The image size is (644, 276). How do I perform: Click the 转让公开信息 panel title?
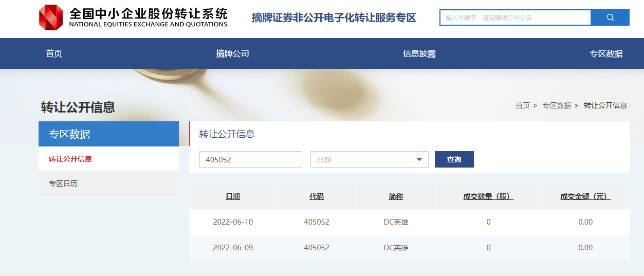pyautogui.click(x=227, y=134)
